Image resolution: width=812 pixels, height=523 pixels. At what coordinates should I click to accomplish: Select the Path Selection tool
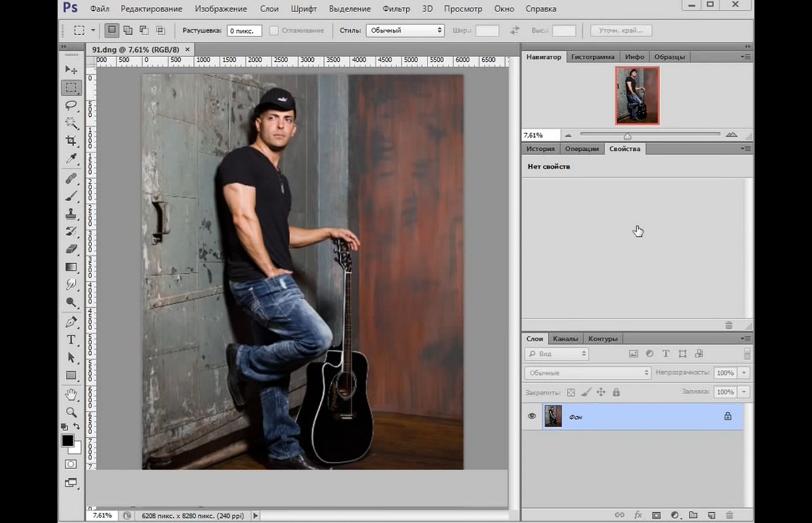coord(71,358)
